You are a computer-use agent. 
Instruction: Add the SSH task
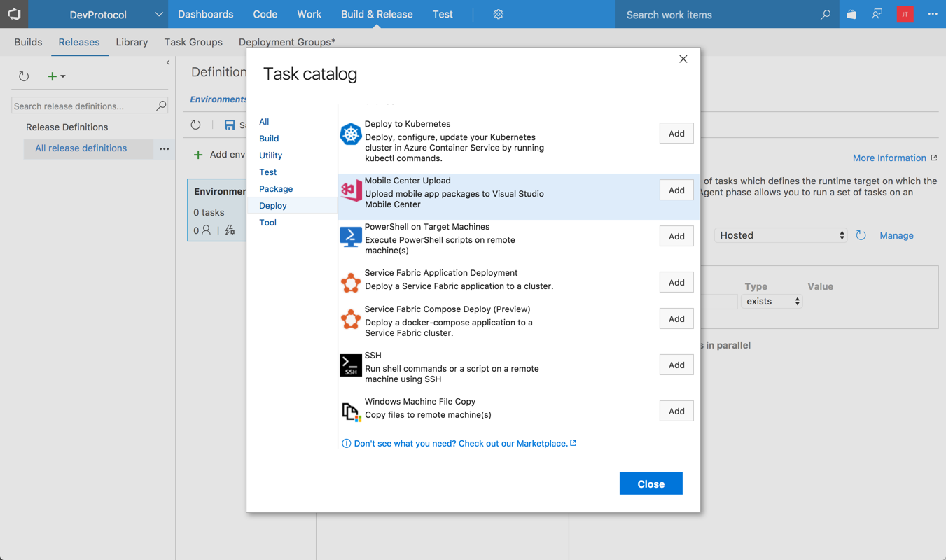coord(676,365)
